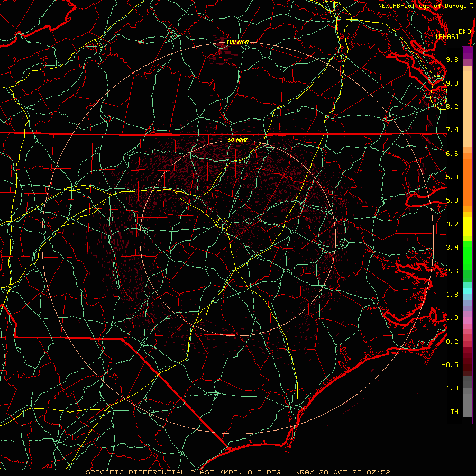This screenshot has width=476, height=476.
Task: Click the KRAX station identifier in caption
Action: [x=305, y=472]
